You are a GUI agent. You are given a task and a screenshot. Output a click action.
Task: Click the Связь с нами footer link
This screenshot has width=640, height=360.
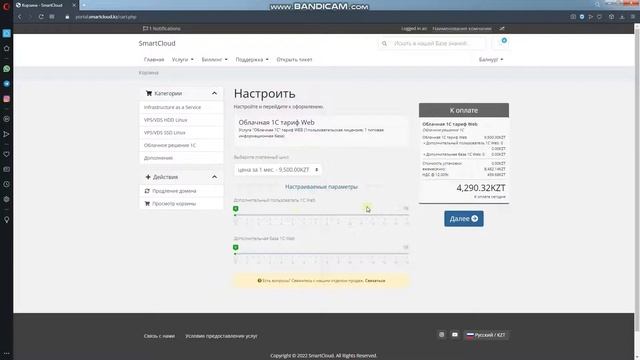coord(159,336)
